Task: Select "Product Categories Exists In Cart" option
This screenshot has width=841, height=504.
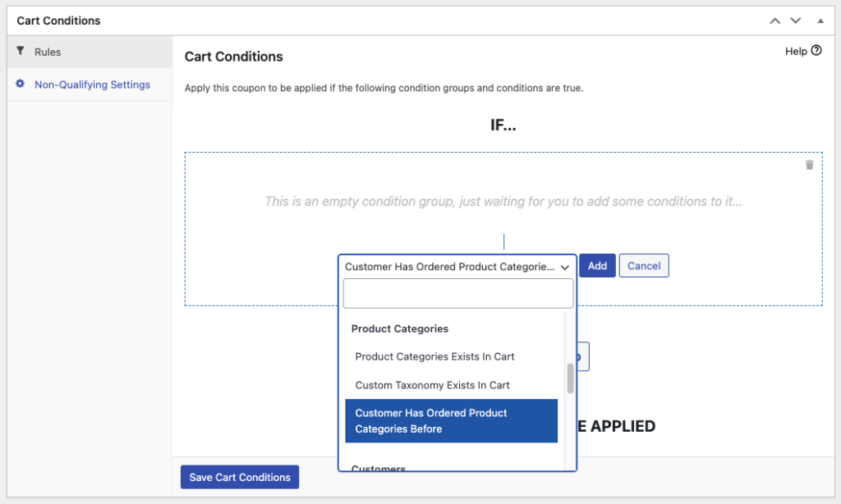Action: [434, 357]
